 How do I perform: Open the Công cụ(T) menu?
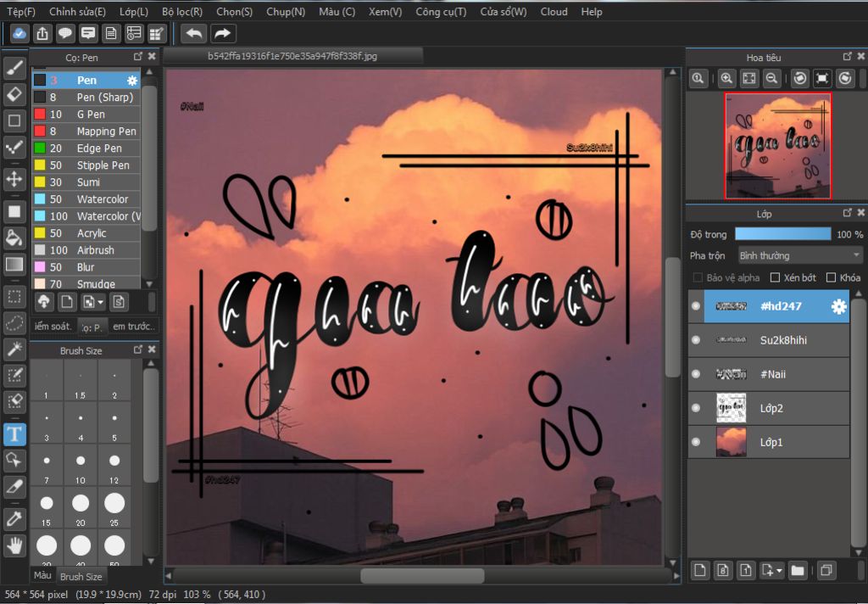pyautogui.click(x=441, y=12)
